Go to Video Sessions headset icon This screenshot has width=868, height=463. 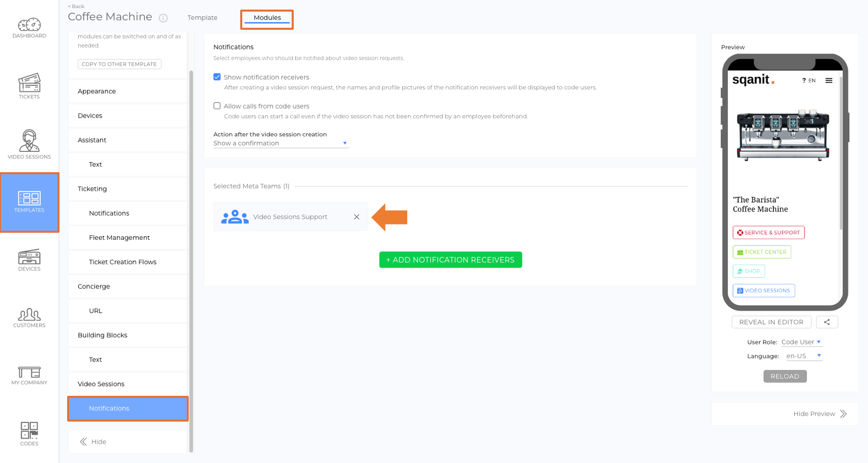29,141
